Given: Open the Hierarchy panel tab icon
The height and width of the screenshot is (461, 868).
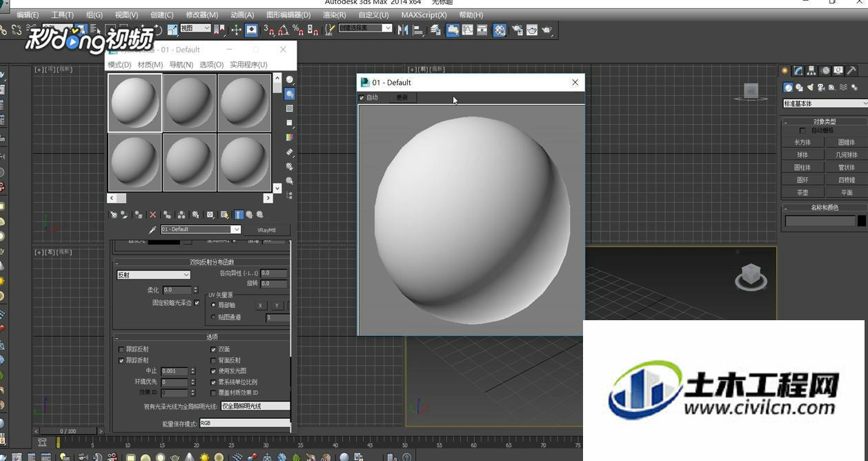Looking at the screenshot, I should click(x=811, y=70).
